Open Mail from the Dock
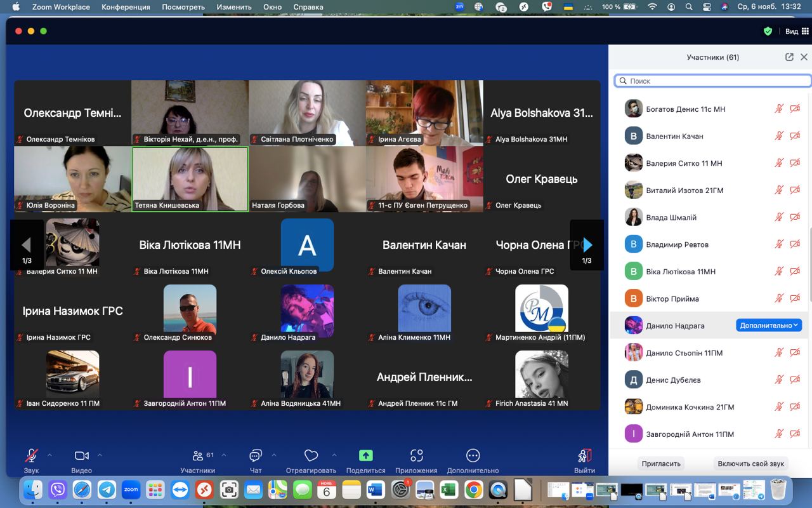812x508 pixels. pos(253,490)
